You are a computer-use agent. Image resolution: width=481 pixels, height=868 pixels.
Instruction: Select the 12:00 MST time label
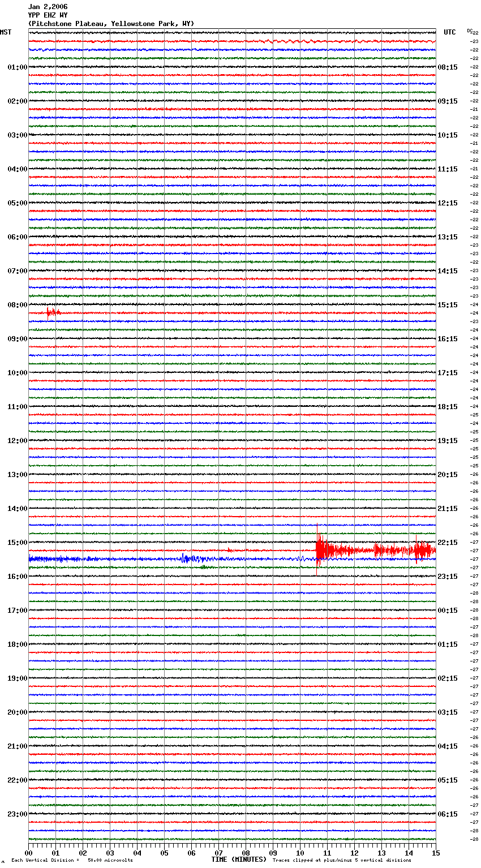[x=18, y=441]
